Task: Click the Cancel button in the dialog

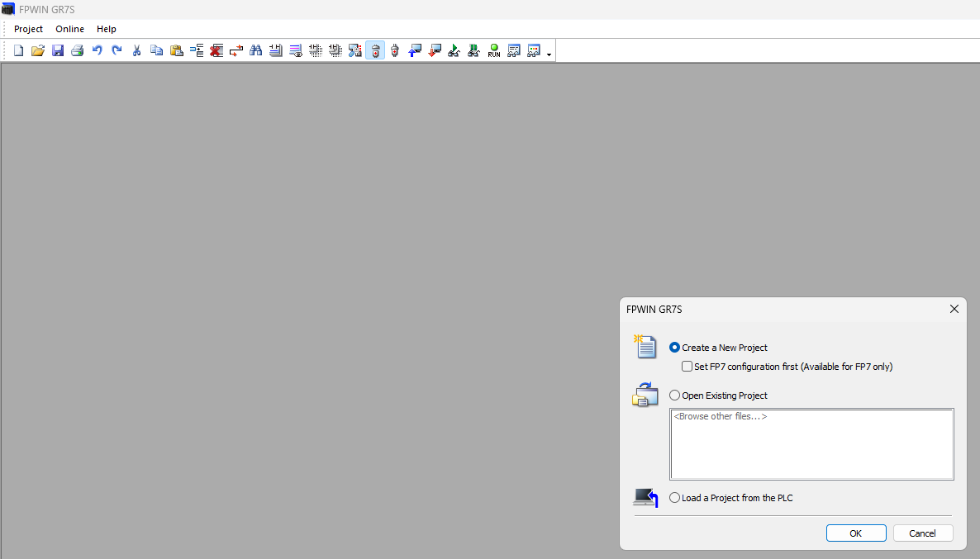Action: pos(922,533)
